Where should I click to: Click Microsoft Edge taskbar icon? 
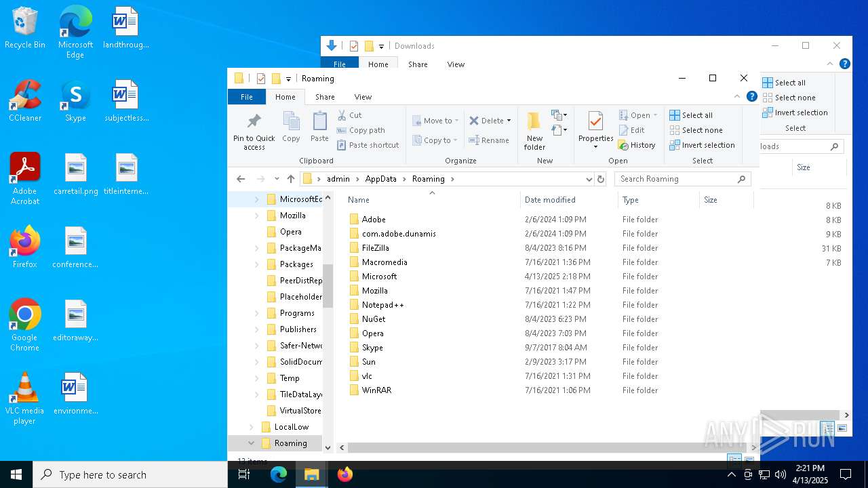pyautogui.click(x=279, y=474)
